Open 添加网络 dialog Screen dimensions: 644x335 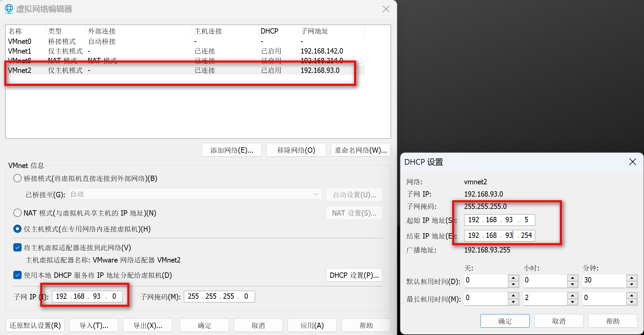click(231, 150)
